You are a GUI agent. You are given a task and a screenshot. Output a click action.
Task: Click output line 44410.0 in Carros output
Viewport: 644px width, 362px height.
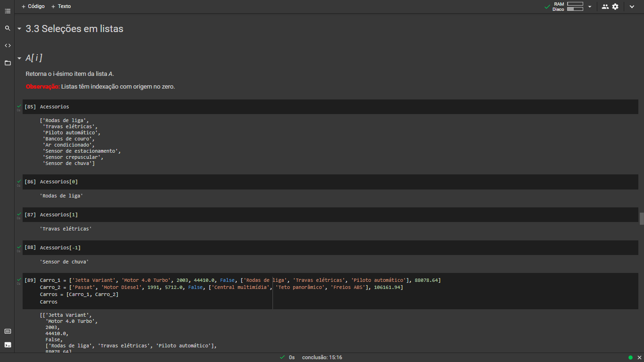tap(57, 334)
